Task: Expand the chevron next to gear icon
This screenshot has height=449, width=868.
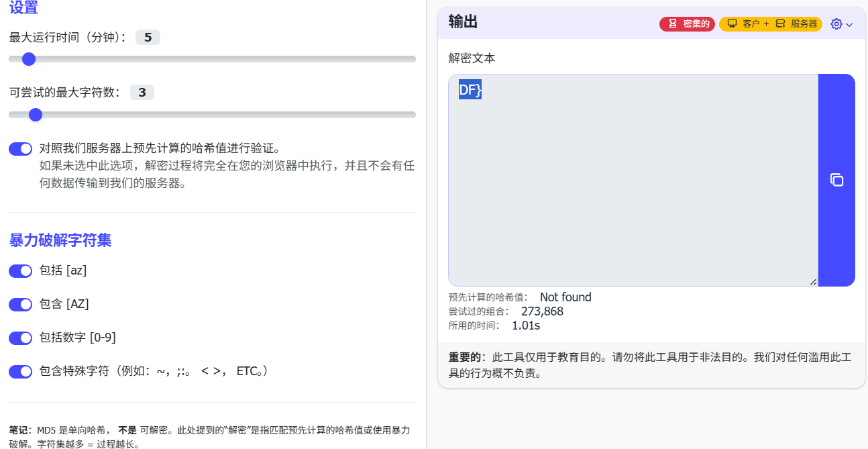Action: click(849, 25)
